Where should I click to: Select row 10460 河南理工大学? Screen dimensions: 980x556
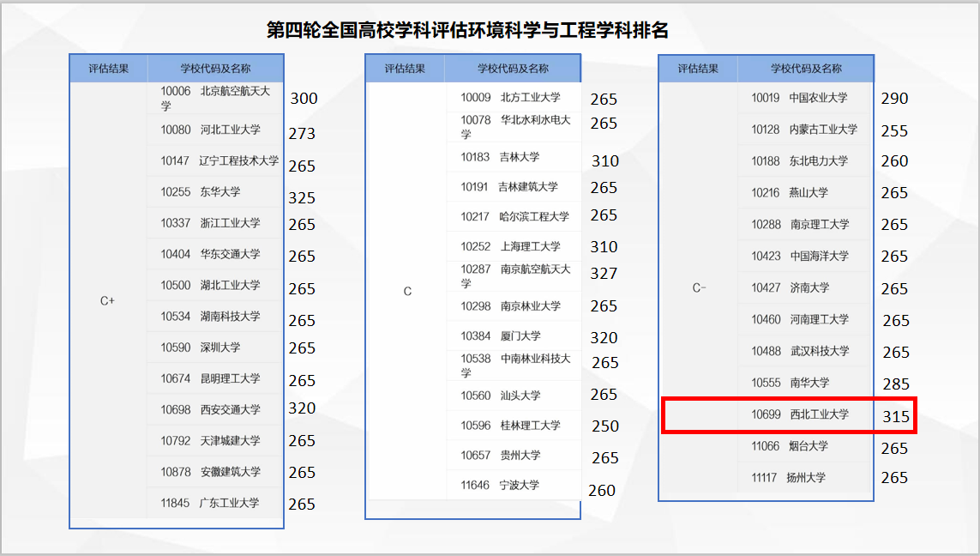tap(805, 319)
